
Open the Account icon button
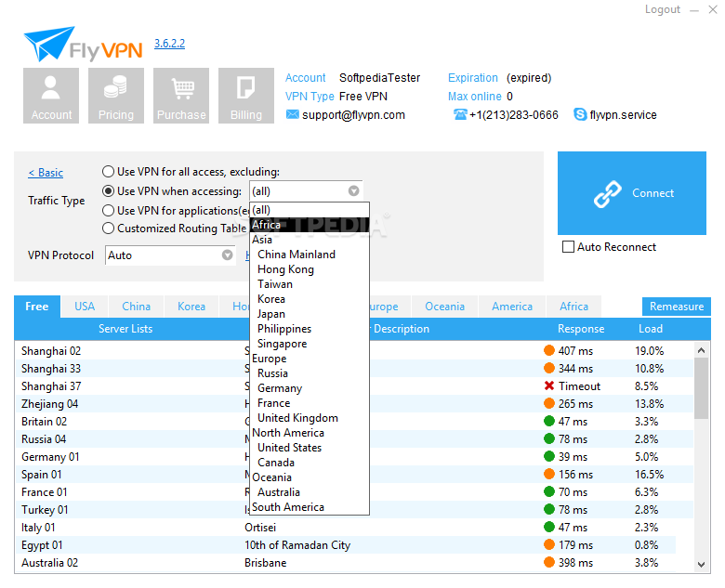51,96
